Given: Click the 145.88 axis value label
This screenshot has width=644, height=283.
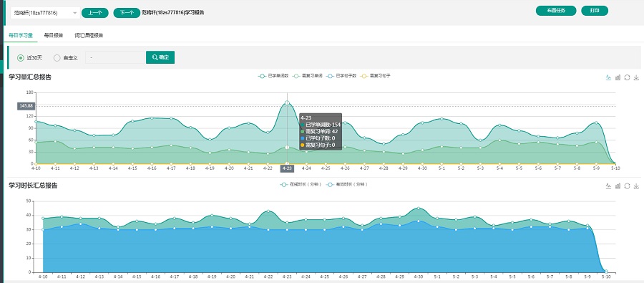Looking at the screenshot, I should click(26, 106).
